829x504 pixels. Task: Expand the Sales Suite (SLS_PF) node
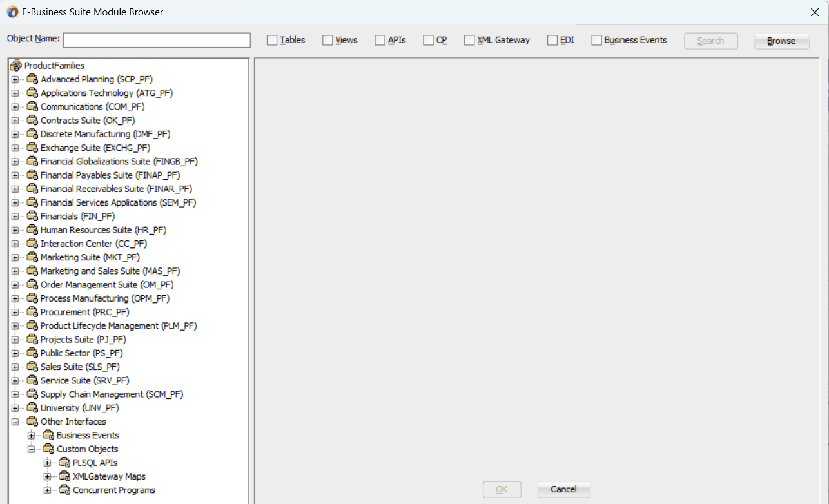pyautogui.click(x=15, y=367)
